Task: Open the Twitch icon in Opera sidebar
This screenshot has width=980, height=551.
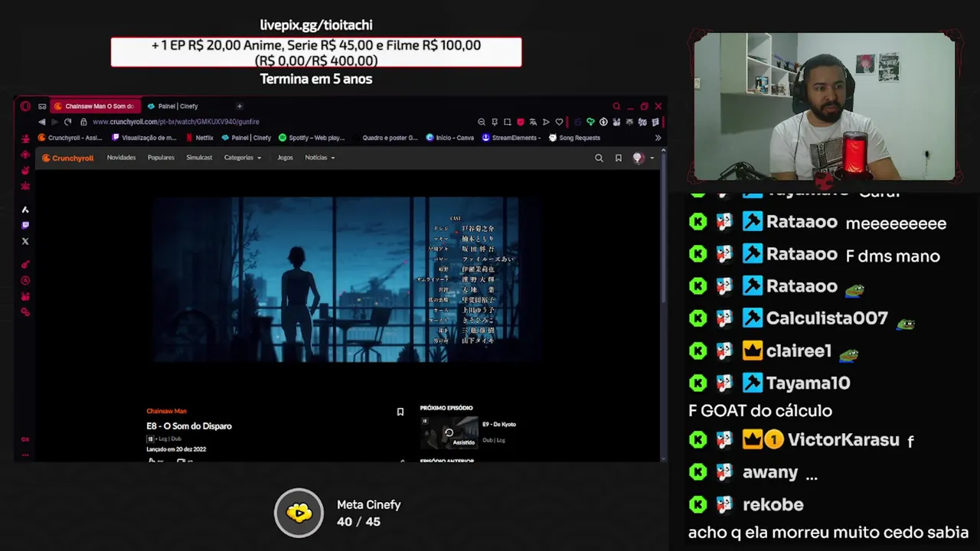Action: [x=25, y=225]
